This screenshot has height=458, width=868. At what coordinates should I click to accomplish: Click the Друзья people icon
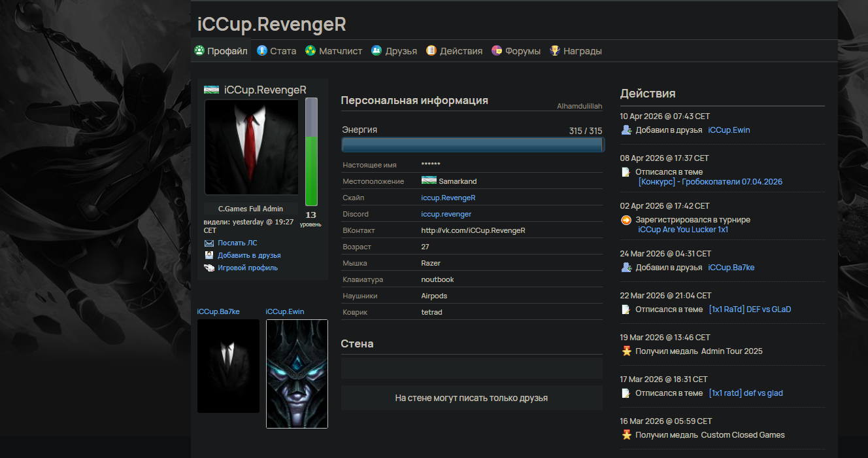point(376,50)
